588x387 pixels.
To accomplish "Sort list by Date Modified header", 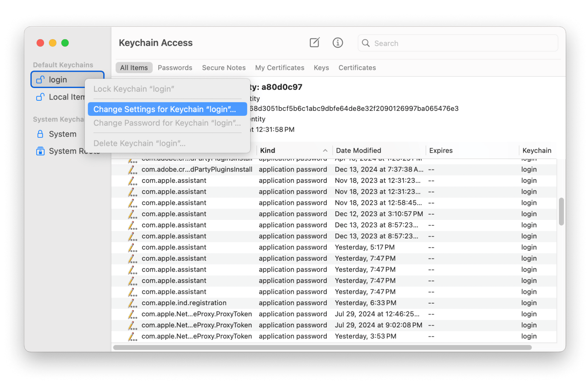I will pyautogui.click(x=358, y=150).
